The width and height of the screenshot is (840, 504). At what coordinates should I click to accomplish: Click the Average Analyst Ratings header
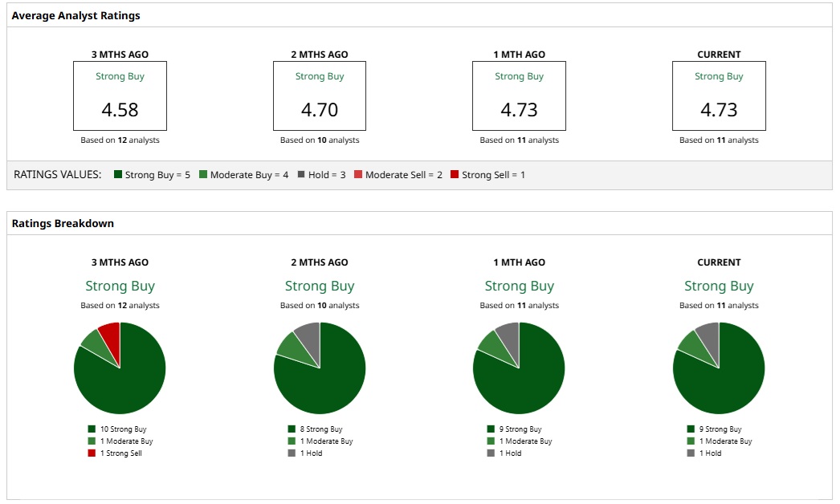pos(76,15)
